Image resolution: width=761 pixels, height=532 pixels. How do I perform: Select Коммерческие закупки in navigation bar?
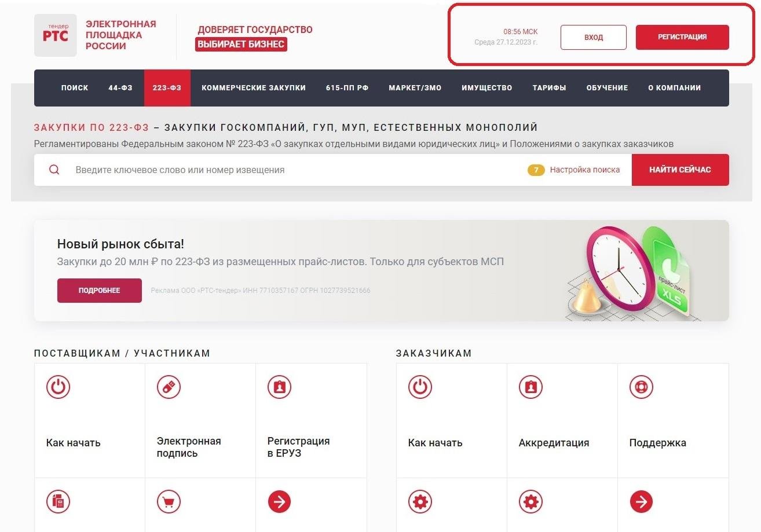point(253,88)
